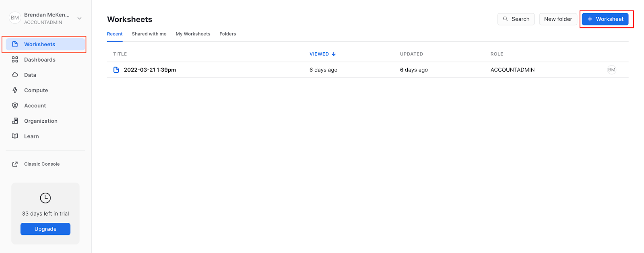Click the Dashboards grid icon
This screenshot has height=253, width=644.
pyautogui.click(x=15, y=60)
